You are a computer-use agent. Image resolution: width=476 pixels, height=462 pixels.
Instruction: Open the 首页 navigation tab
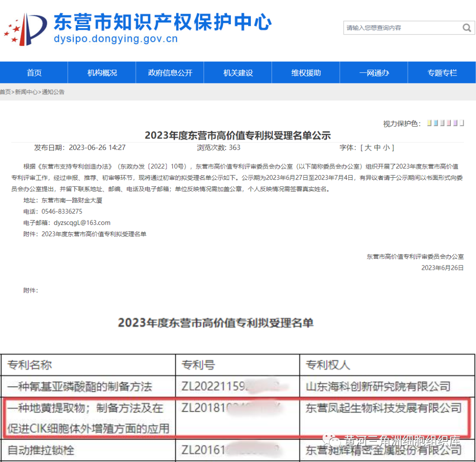(34, 73)
